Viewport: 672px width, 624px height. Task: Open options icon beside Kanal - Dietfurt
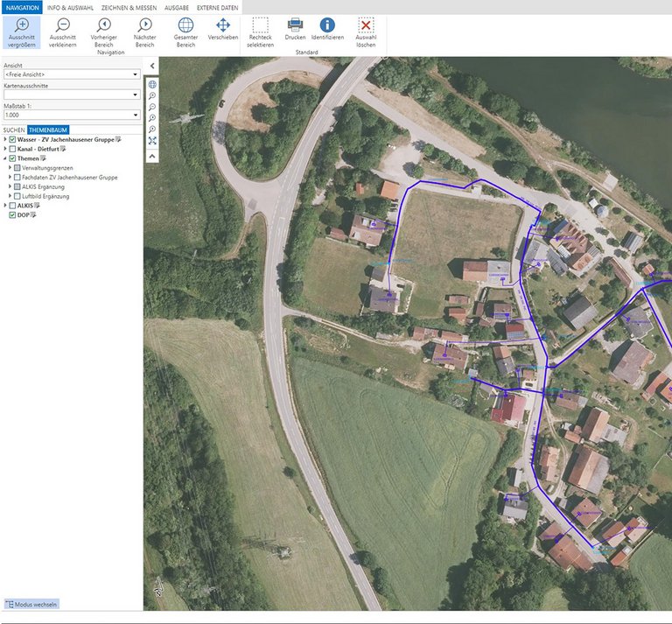[x=63, y=149]
